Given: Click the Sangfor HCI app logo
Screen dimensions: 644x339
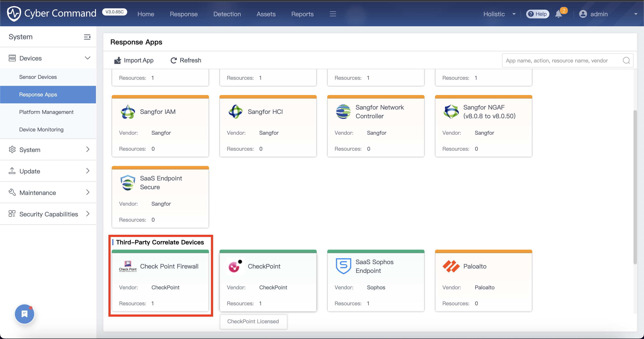Looking at the screenshot, I should pos(235,112).
